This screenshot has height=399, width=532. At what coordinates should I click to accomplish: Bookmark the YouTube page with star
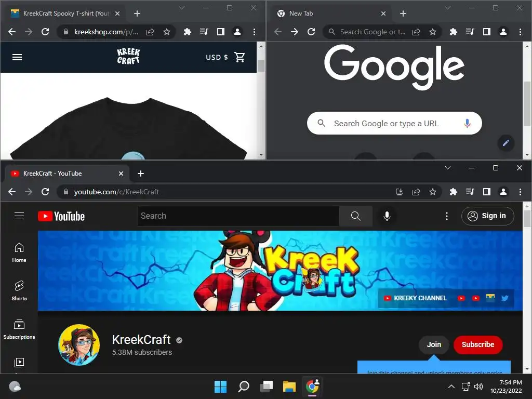point(433,192)
